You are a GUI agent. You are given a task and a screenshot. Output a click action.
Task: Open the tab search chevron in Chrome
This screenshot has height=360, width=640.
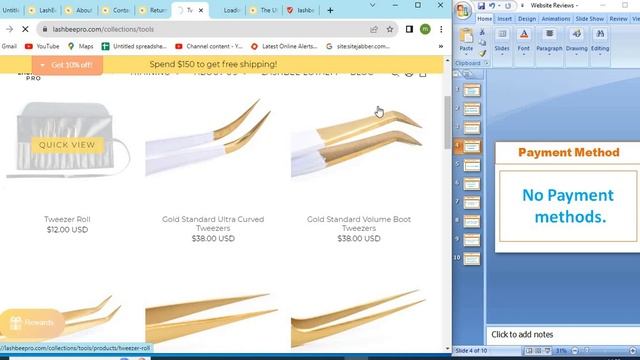[x=372, y=5]
